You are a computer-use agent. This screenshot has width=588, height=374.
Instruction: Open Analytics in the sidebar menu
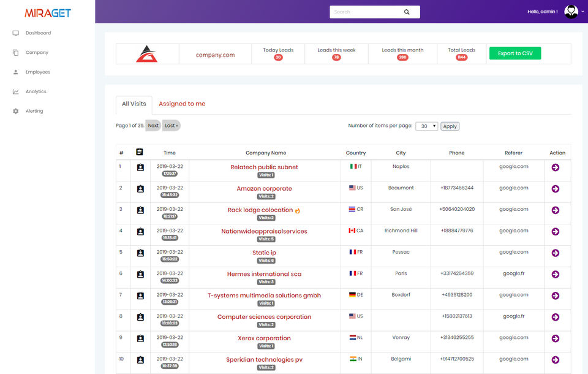(36, 91)
